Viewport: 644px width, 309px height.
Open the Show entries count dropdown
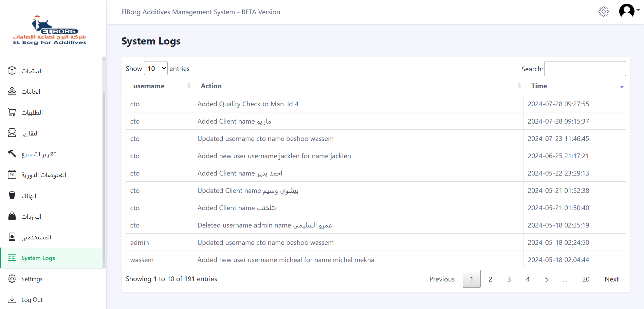point(156,69)
